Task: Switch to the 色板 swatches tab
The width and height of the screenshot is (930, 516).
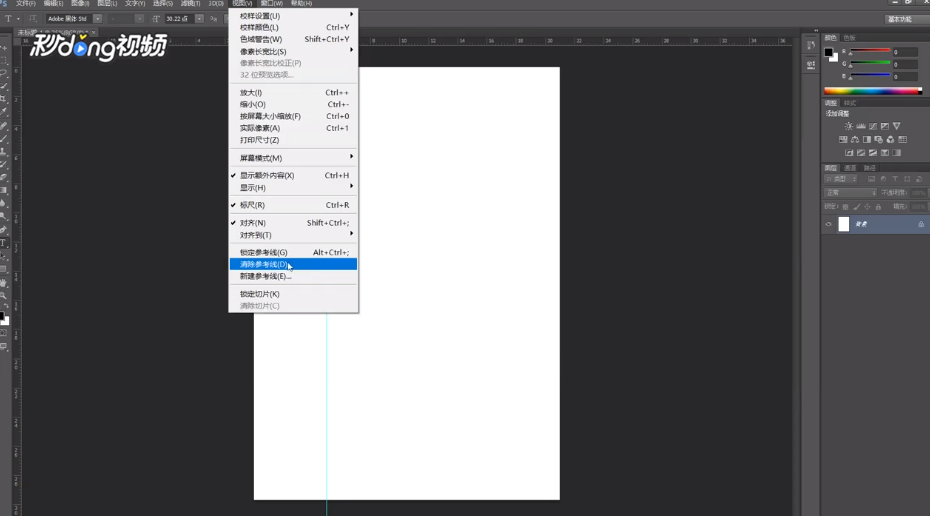Action: [849, 38]
